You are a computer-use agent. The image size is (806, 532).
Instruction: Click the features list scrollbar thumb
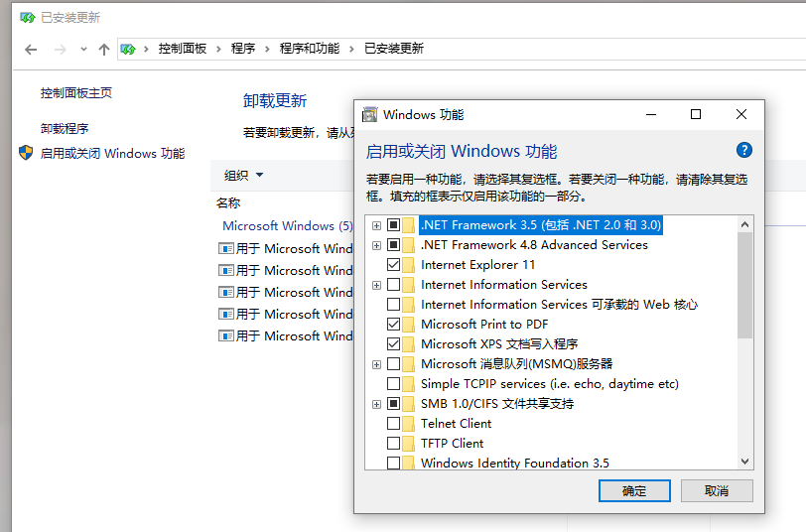point(744,285)
